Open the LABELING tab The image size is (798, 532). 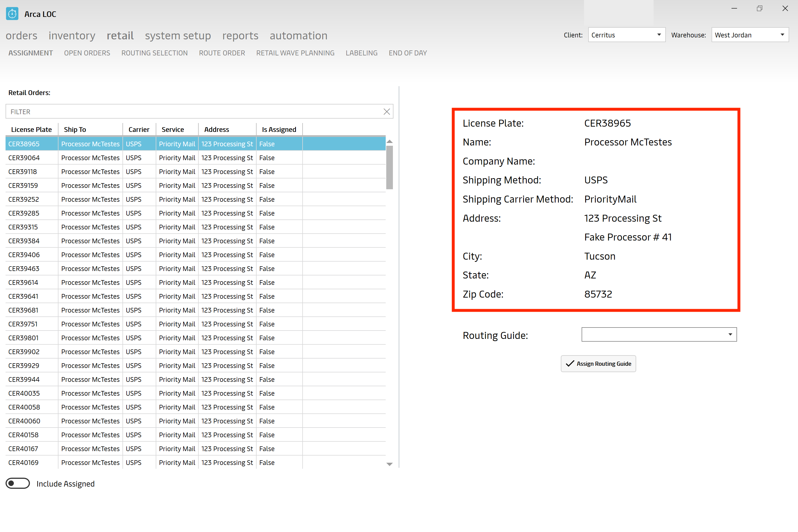coord(361,53)
